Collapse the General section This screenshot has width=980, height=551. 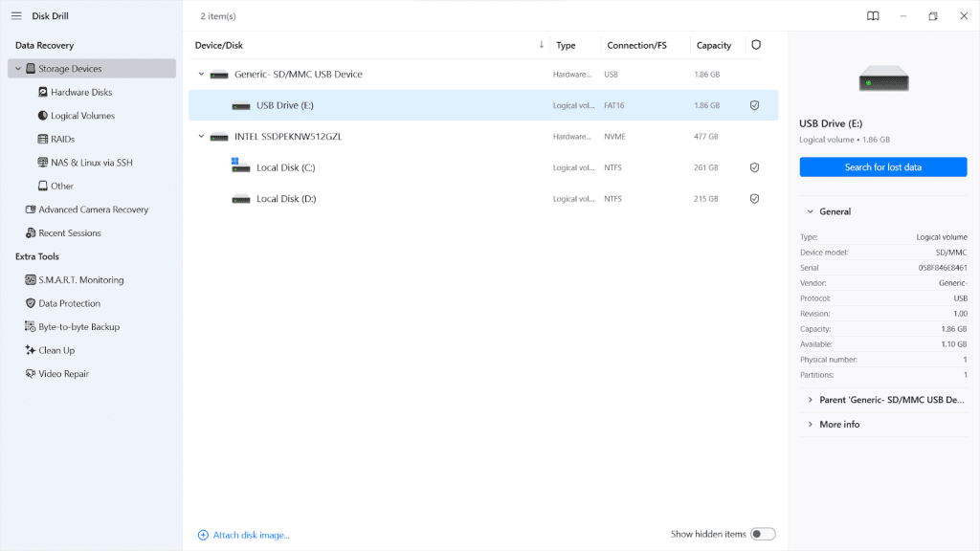[x=811, y=211]
